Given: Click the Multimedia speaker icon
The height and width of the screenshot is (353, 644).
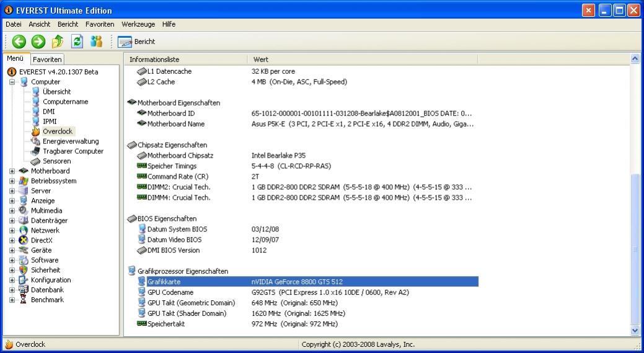Looking at the screenshot, I should [x=24, y=210].
